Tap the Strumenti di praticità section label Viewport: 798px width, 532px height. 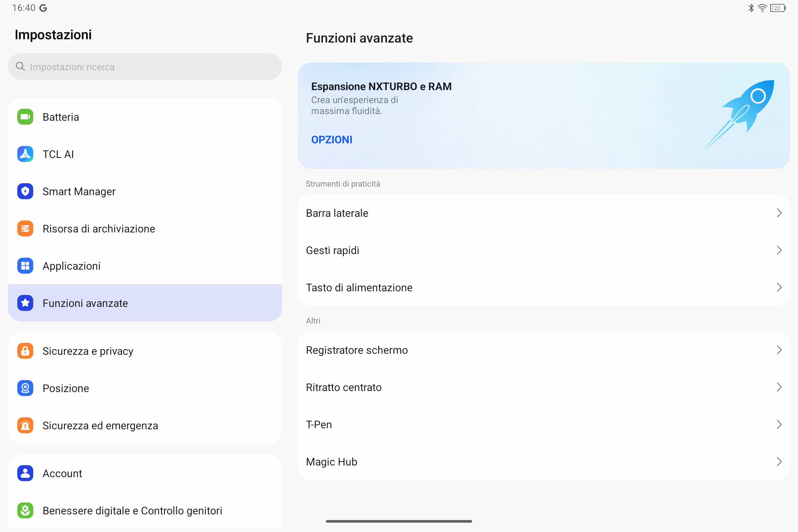point(343,184)
